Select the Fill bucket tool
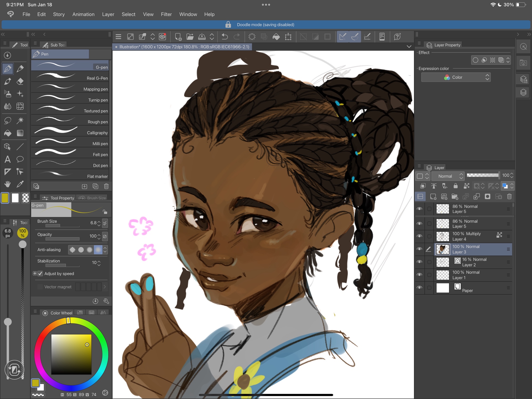The image size is (532, 399). pyautogui.click(x=8, y=133)
